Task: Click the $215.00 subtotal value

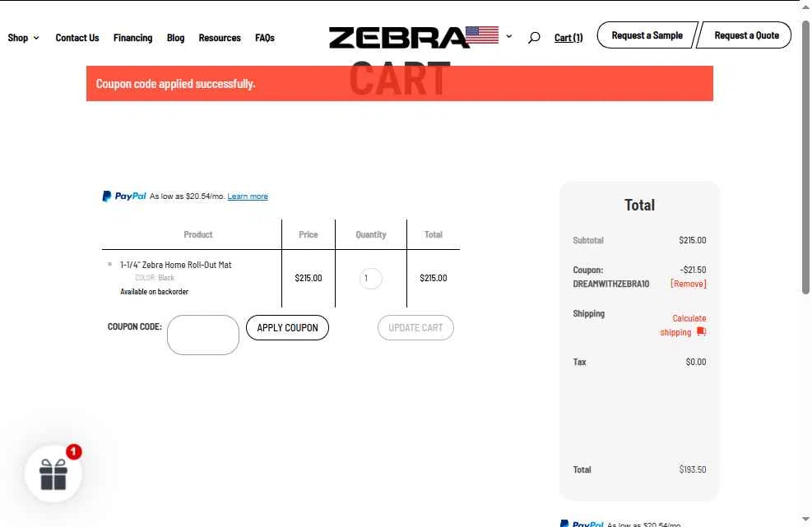Action: pyautogui.click(x=693, y=240)
